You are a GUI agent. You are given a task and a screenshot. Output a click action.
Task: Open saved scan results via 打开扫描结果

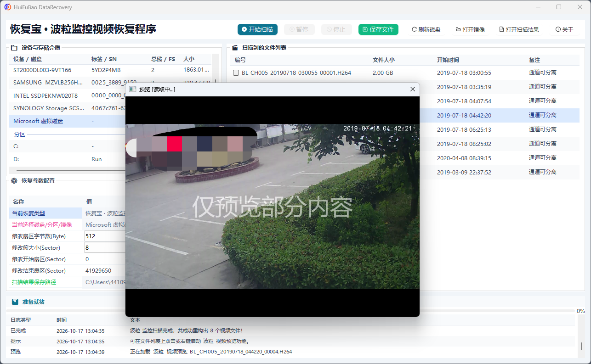519,29
